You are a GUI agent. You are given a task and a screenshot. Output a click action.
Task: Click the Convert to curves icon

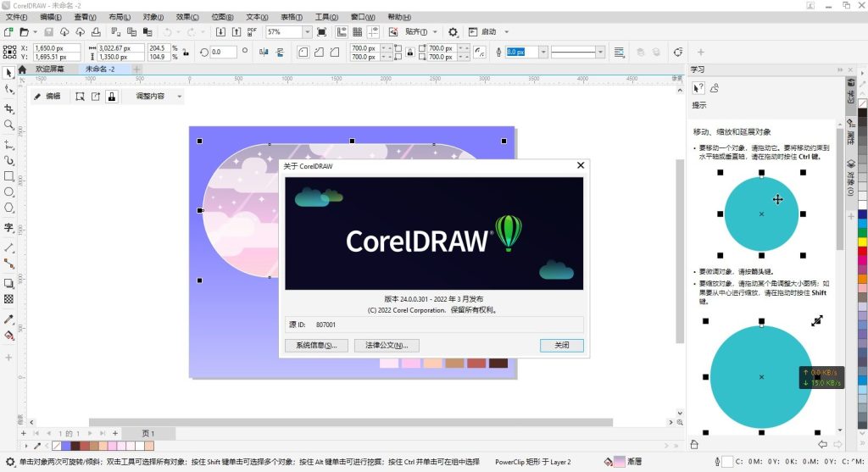tap(678, 52)
